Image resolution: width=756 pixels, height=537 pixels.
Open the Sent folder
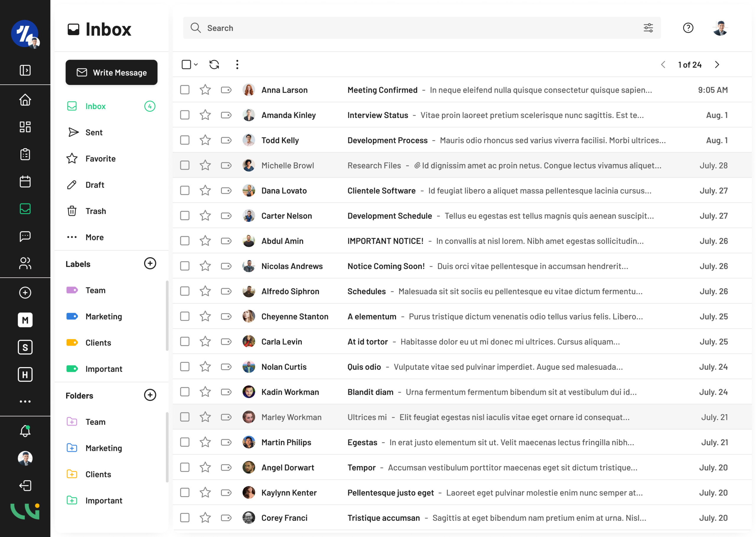94,132
